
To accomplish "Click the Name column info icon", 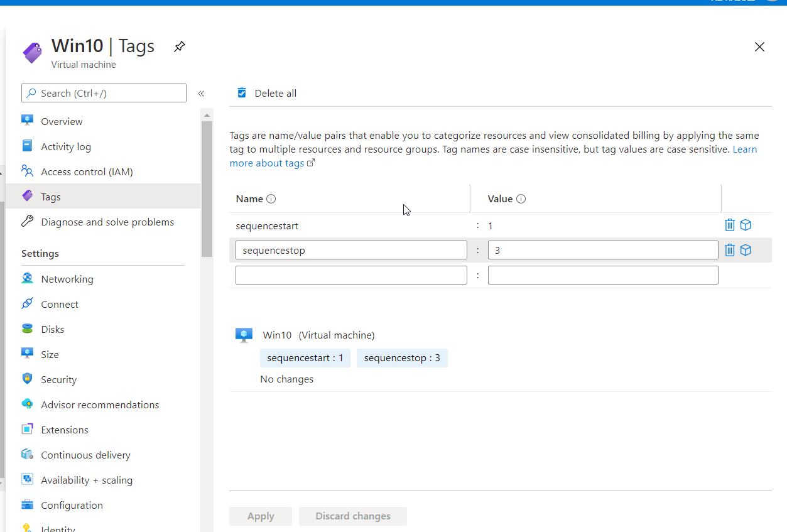I will 271,199.
